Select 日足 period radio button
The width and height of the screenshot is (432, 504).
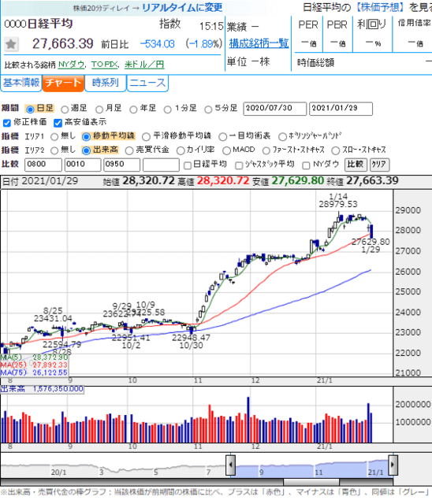click(30, 109)
